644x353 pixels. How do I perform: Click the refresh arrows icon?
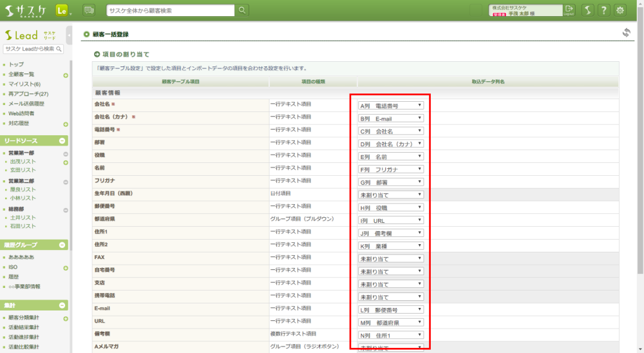pos(626,33)
